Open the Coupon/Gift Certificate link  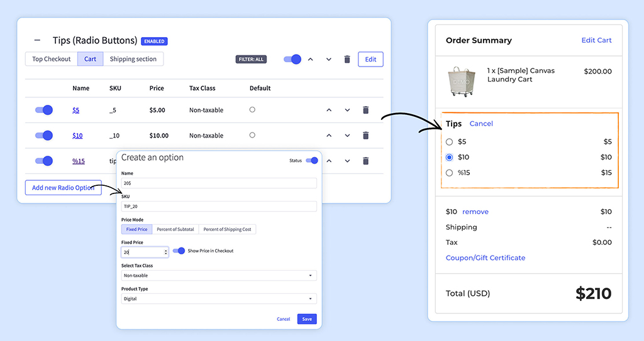click(486, 257)
